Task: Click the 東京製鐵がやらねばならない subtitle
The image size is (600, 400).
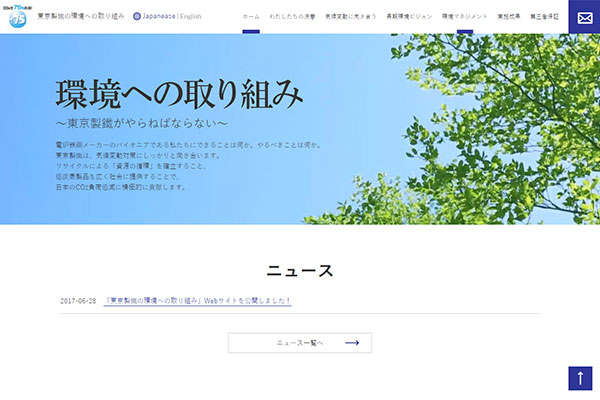Action: (142, 123)
